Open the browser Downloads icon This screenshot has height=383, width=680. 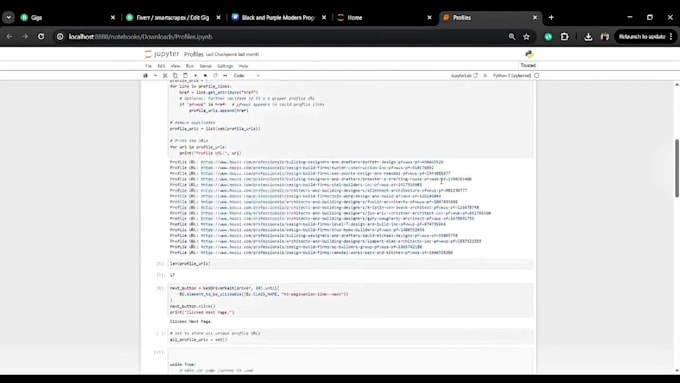[x=588, y=37]
